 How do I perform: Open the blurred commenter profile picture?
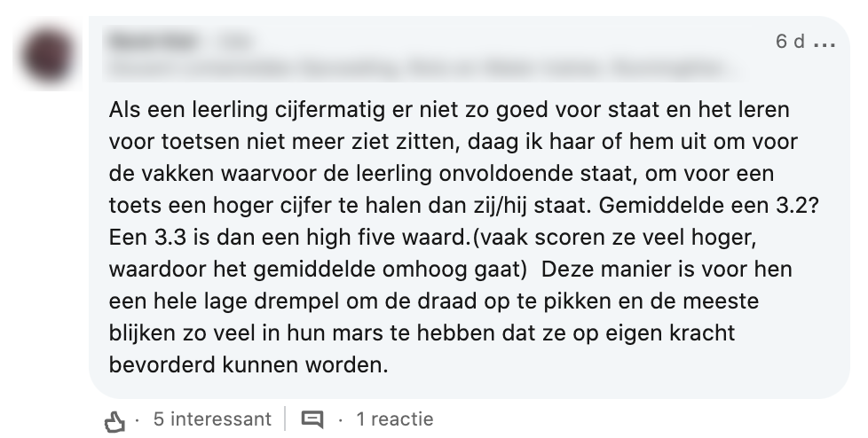[x=49, y=55]
